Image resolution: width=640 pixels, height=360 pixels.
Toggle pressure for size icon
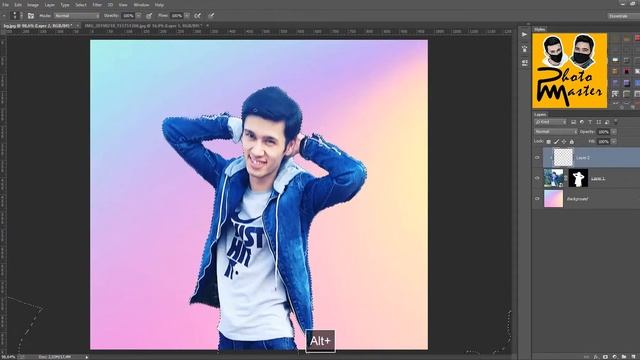click(x=211, y=16)
